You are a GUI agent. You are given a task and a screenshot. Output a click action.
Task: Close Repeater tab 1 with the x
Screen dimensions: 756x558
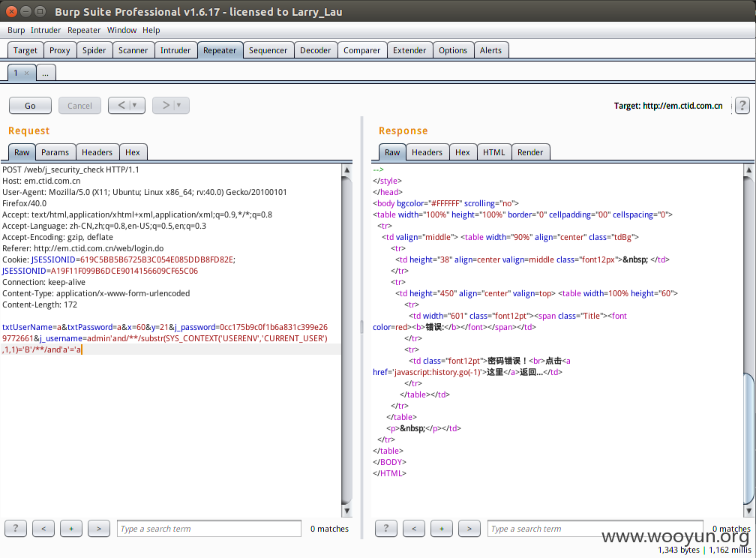point(26,73)
